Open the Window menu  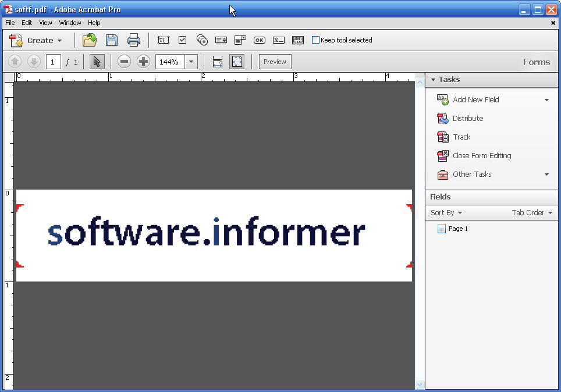pos(70,23)
